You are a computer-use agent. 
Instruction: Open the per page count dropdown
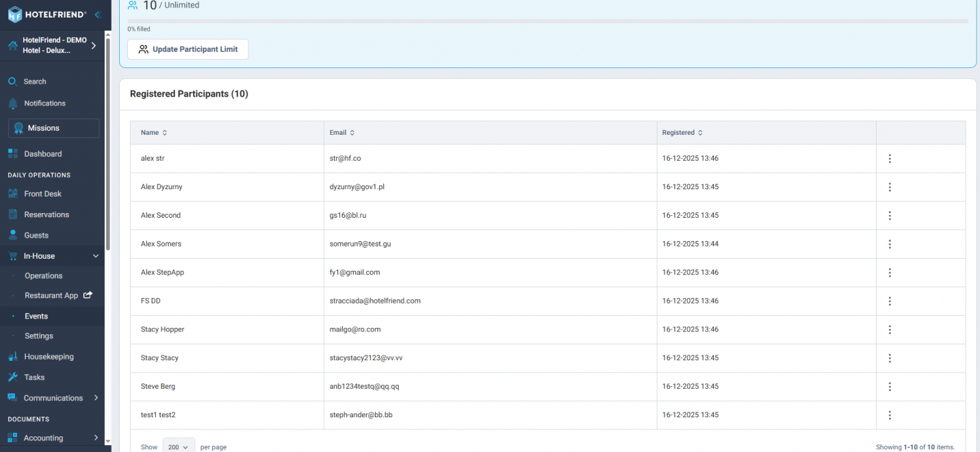[178, 447]
